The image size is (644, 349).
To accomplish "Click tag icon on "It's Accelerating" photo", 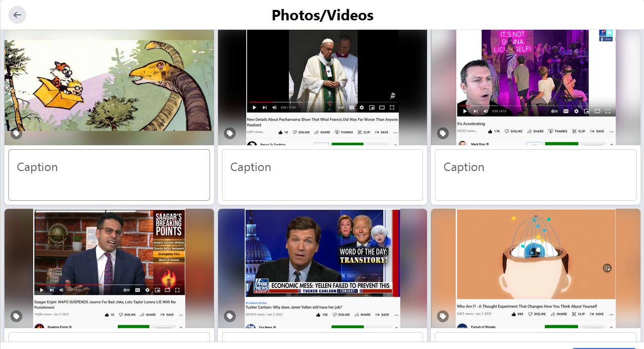I will pyautogui.click(x=443, y=133).
